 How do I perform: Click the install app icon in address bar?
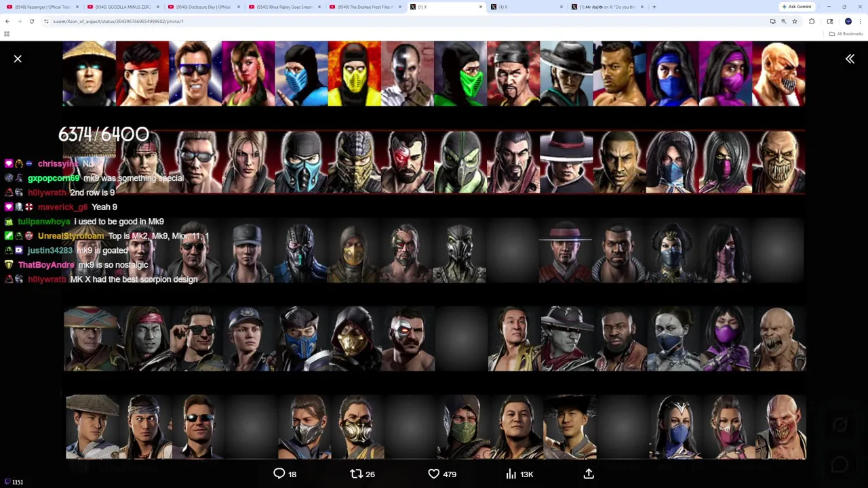point(772,21)
